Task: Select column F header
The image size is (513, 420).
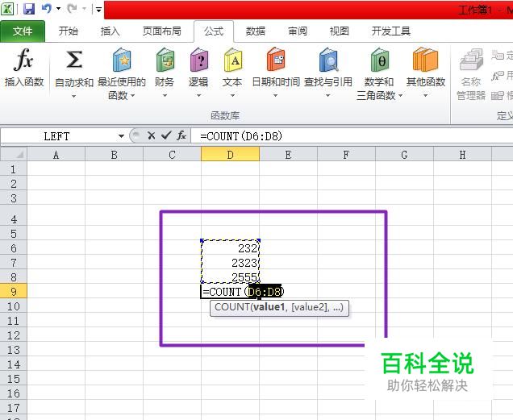Action: click(346, 155)
